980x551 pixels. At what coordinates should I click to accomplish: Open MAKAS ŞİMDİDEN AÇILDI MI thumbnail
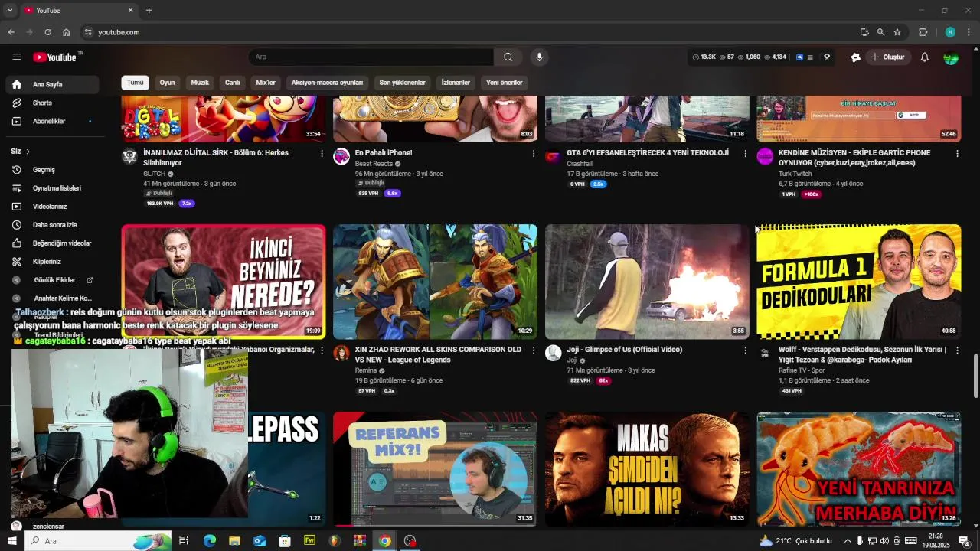[647, 469]
